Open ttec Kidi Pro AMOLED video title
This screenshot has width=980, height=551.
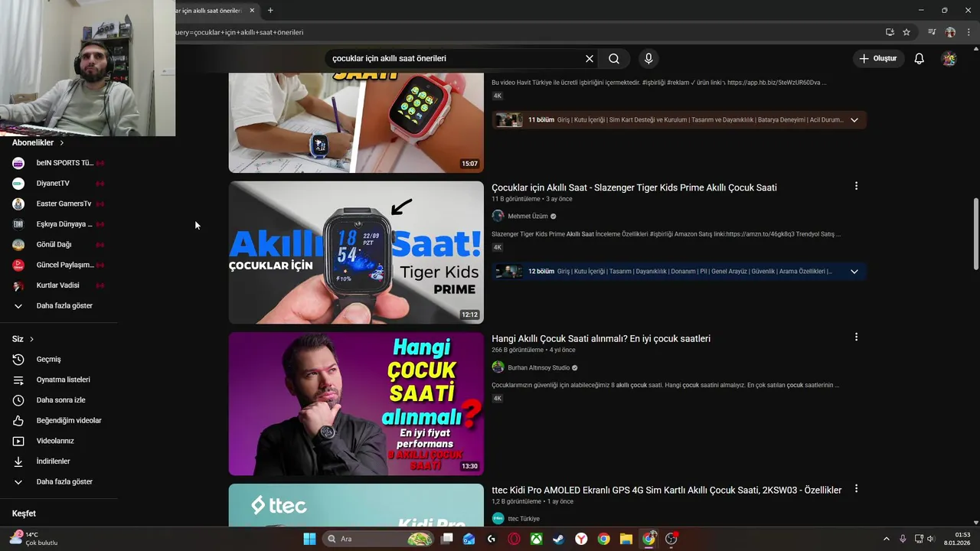pos(666,490)
